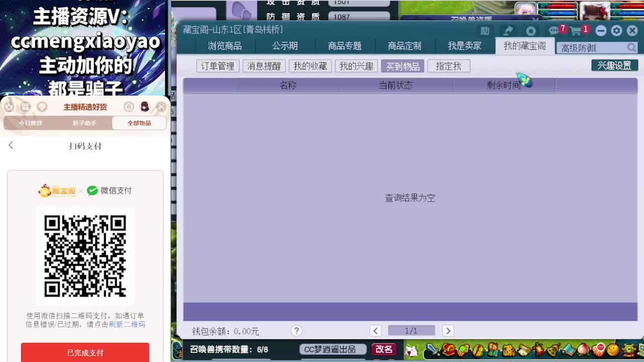Click the peach icon in the game toolbar

(583, 349)
